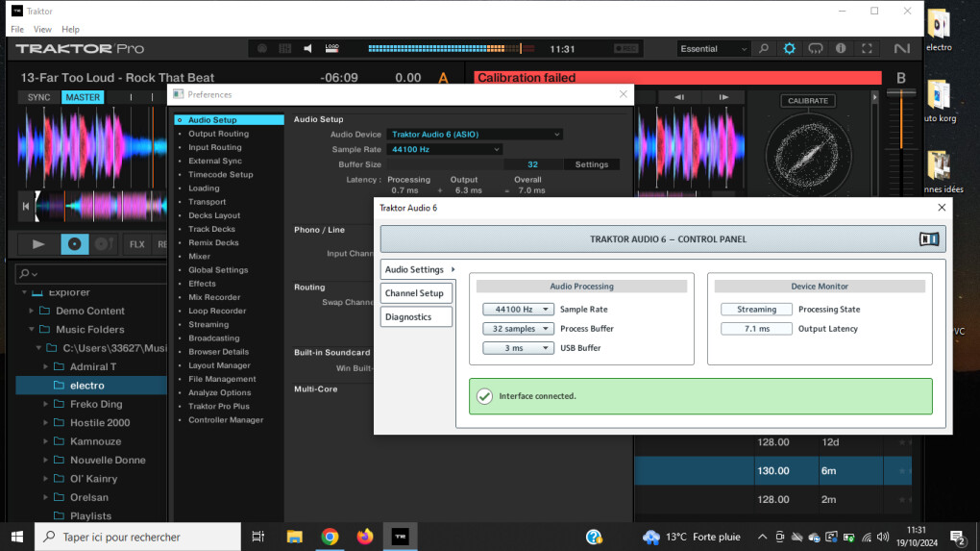Image resolution: width=980 pixels, height=551 pixels.
Task: Click the help question mark tray icon
Action: tap(594, 537)
